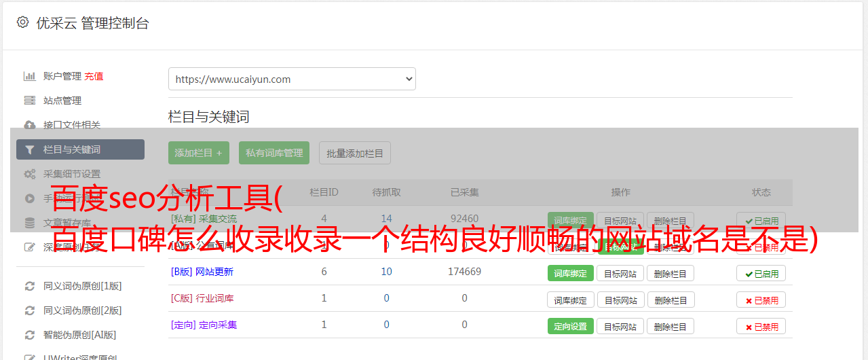Screen dimensions: 868x360
Task: Click the refresh icon beside 同义词伪原创[1版]
Action: 29,286
